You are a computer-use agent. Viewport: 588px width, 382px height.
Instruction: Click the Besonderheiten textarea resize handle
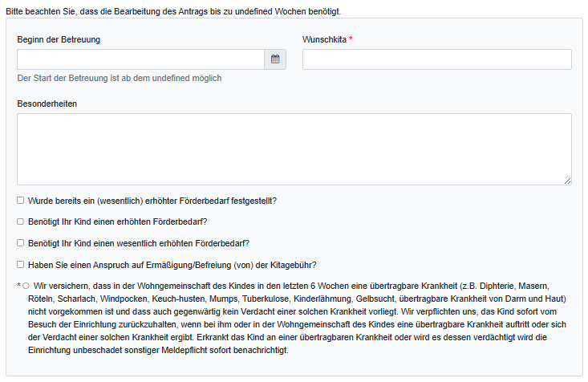pos(567,181)
